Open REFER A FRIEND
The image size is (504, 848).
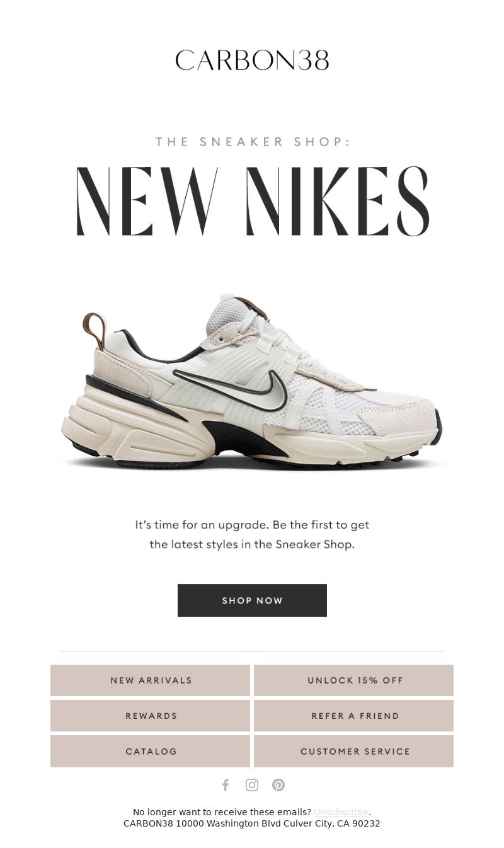(353, 716)
